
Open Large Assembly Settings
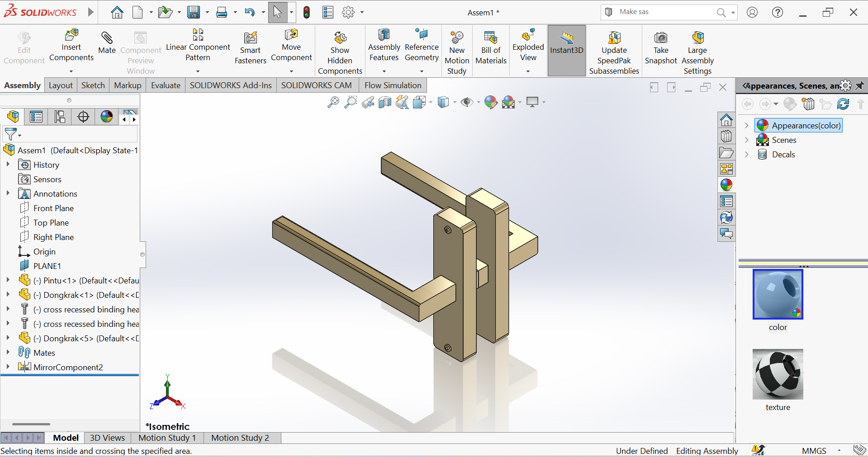[697, 53]
